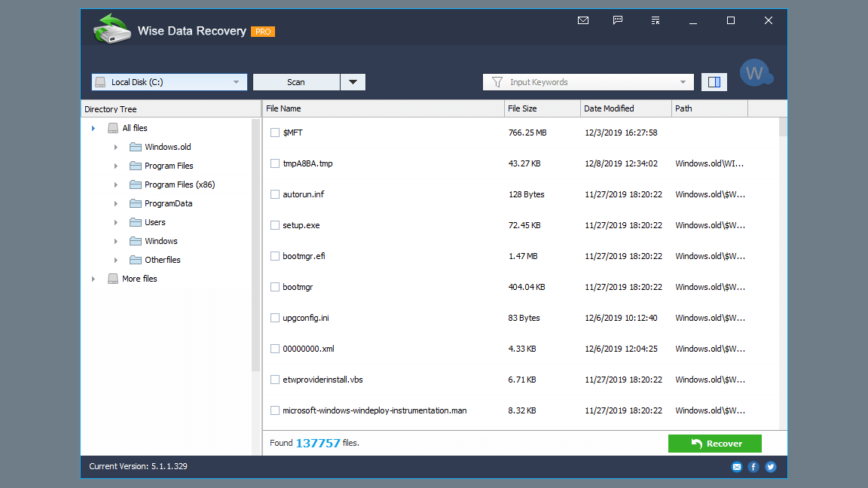Open the email icon in the status bar
This screenshot has height=488, width=868.
(x=737, y=467)
